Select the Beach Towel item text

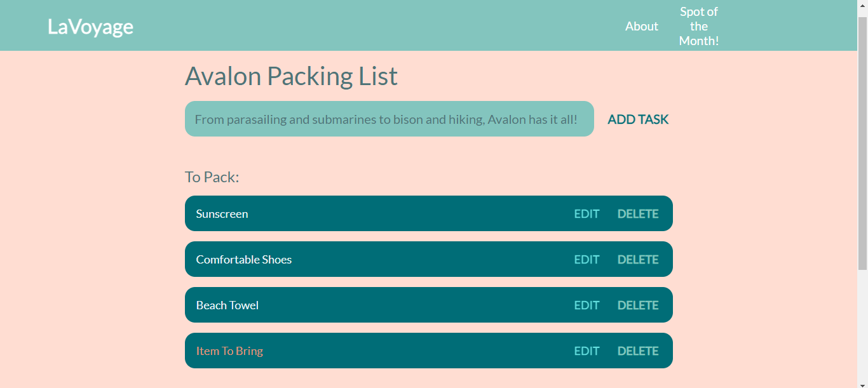227,305
